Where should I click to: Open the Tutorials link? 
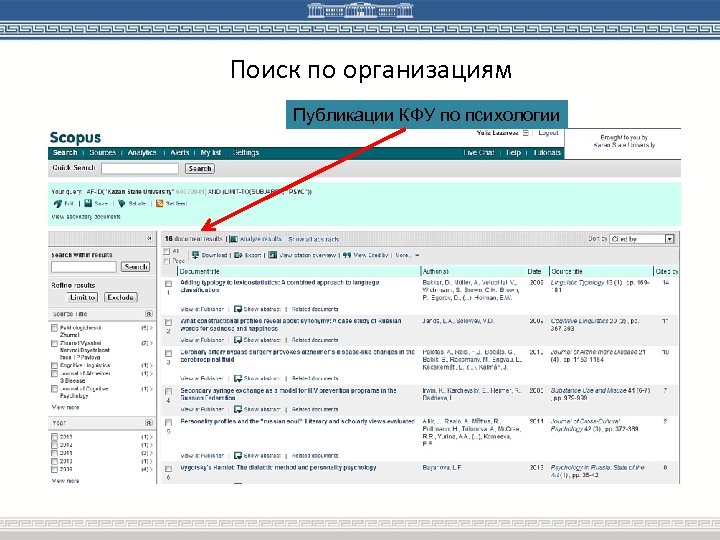click(547, 152)
